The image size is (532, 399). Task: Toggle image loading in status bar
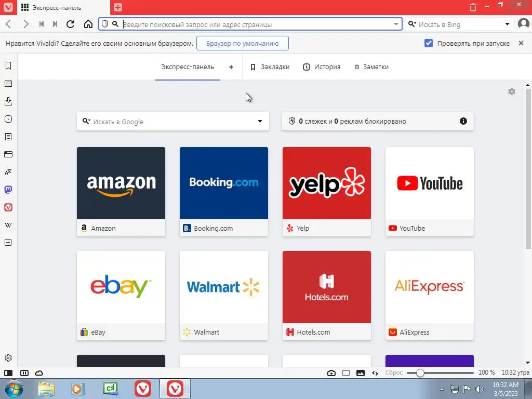361,373
